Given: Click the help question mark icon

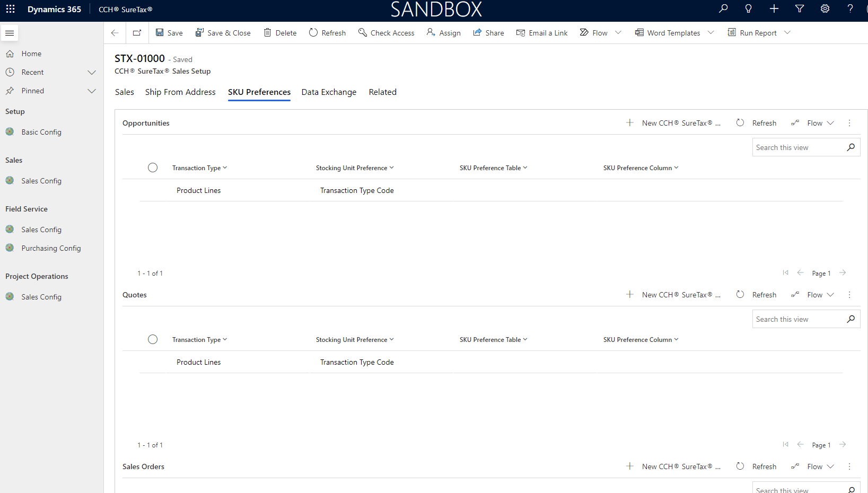Looking at the screenshot, I should (850, 8).
